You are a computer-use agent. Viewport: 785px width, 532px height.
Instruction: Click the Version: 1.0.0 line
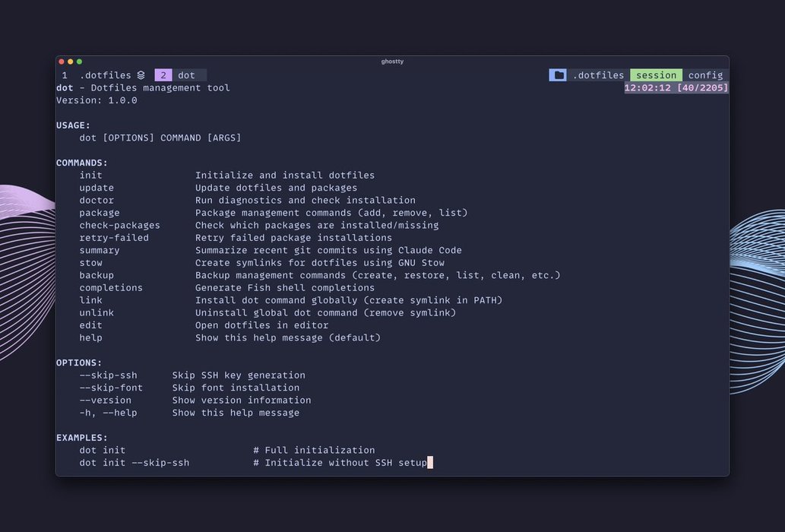tap(97, 100)
